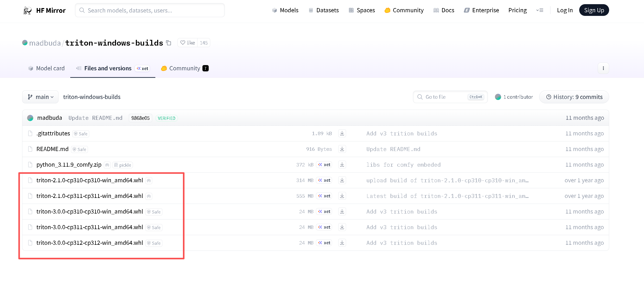Image resolution: width=644 pixels, height=307 pixels.
Task: Click the scan icon beside python_3.11.9_comfy.zip
Action: pyautogui.click(x=107, y=165)
